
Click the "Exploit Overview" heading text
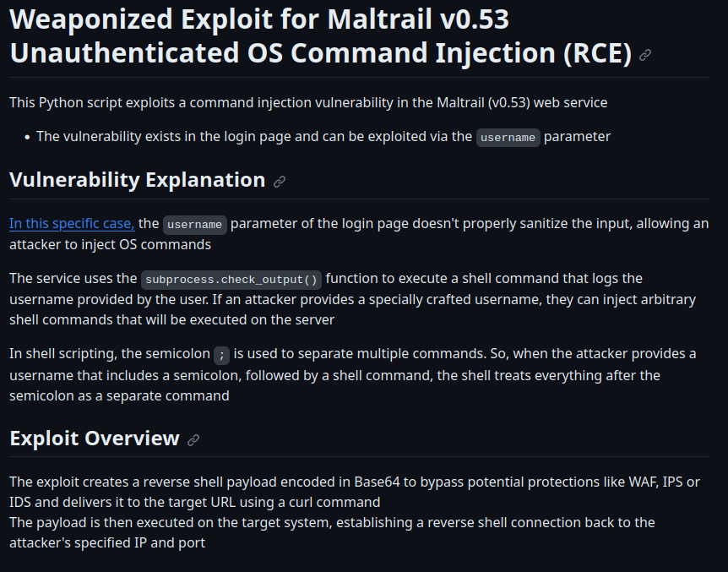[x=95, y=439]
